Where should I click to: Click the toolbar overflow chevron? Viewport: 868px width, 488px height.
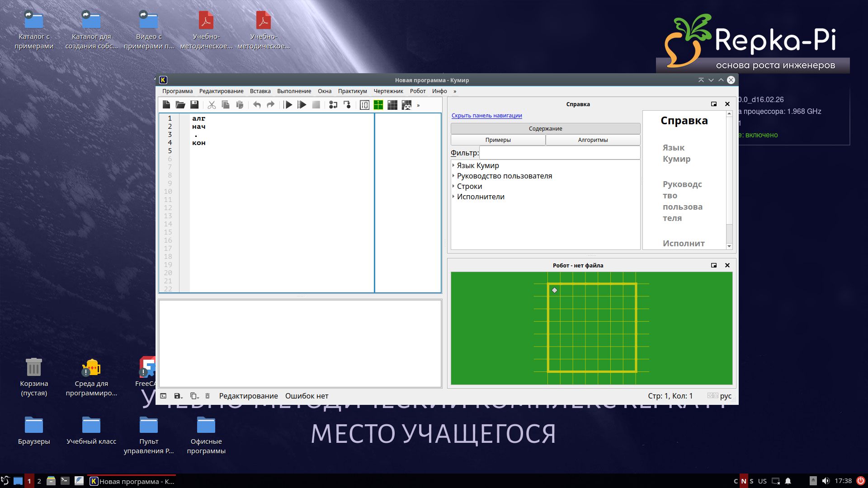coord(418,105)
